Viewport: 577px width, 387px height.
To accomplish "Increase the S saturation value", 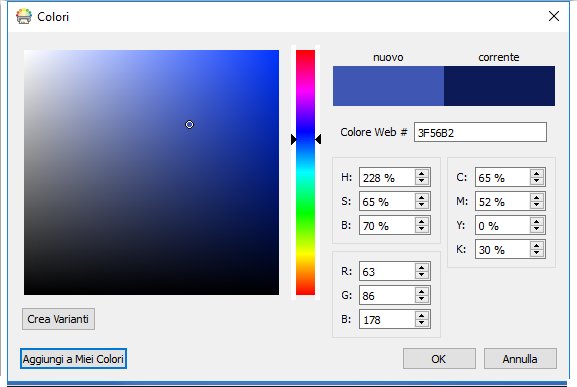I will pyautogui.click(x=422, y=197).
